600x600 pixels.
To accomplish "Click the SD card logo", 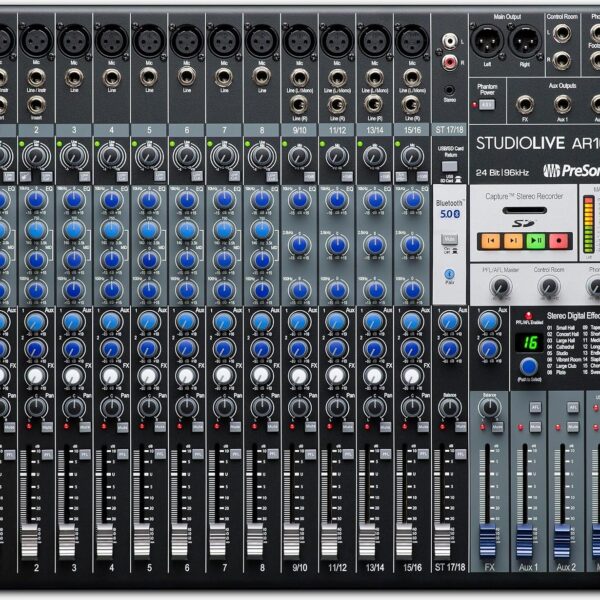I will click(x=524, y=223).
